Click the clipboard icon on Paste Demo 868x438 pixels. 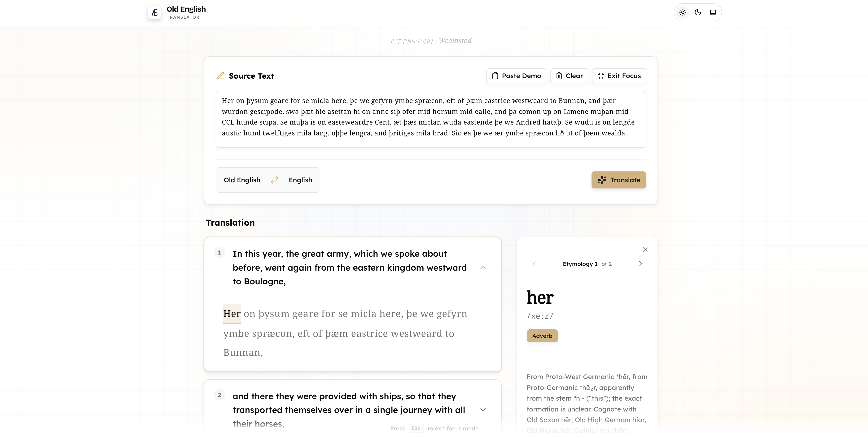click(495, 76)
